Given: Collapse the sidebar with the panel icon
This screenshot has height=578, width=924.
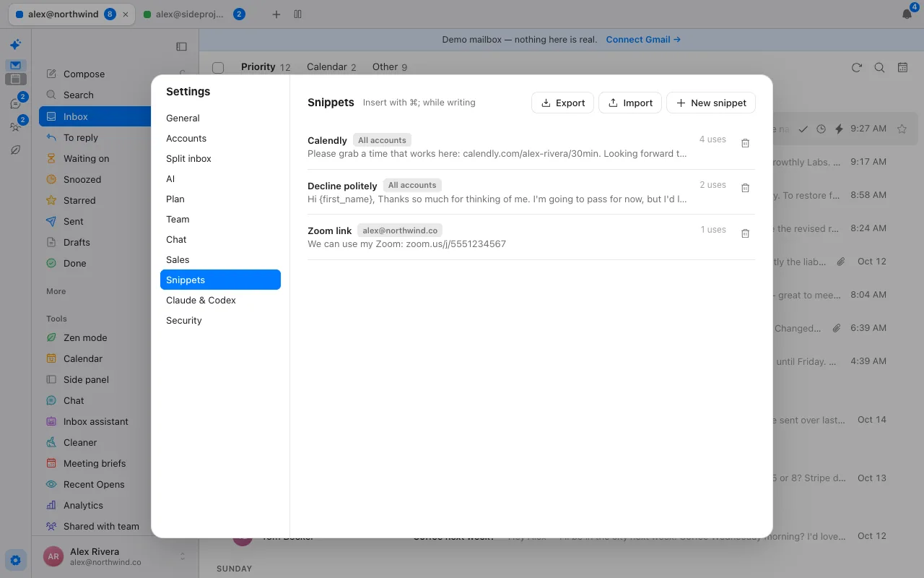Looking at the screenshot, I should pyautogui.click(x=181, y=47).
